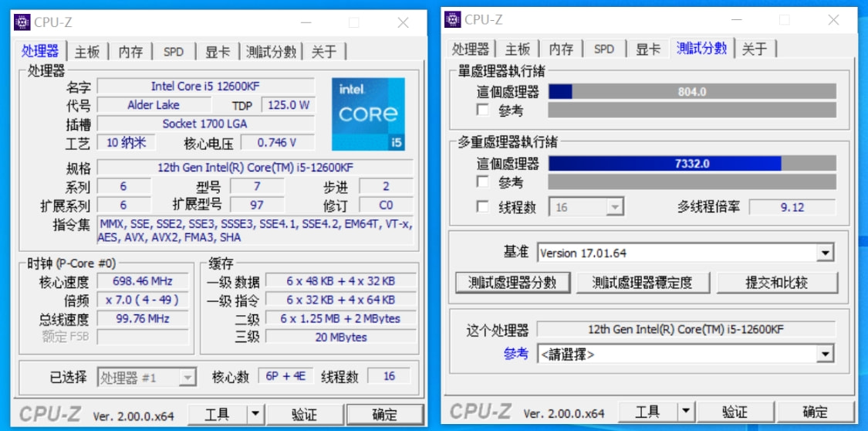Click the 三级 cache value 20 MBytes
Screen dimensions: 868x431
click(x=341, y=337)
